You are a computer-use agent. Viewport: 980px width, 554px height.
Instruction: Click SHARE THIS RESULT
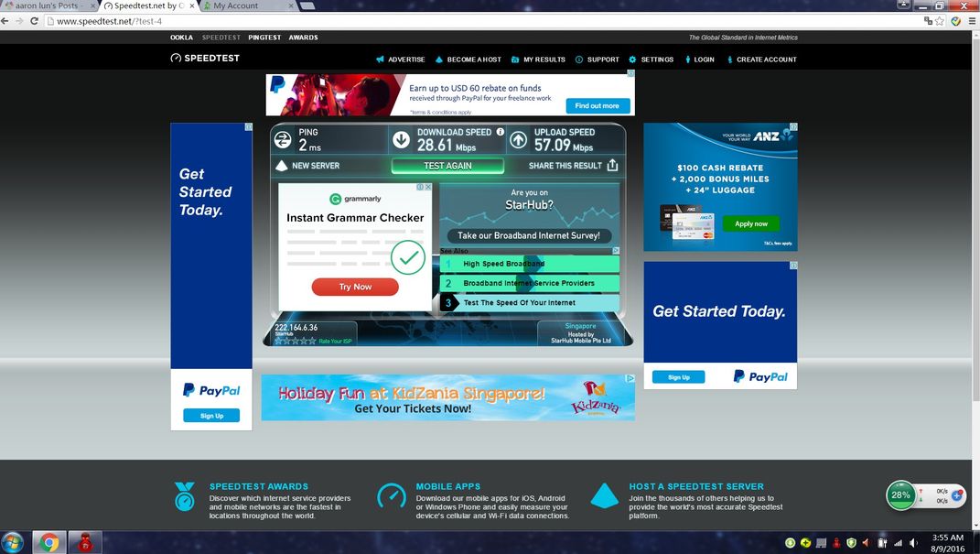565,166
